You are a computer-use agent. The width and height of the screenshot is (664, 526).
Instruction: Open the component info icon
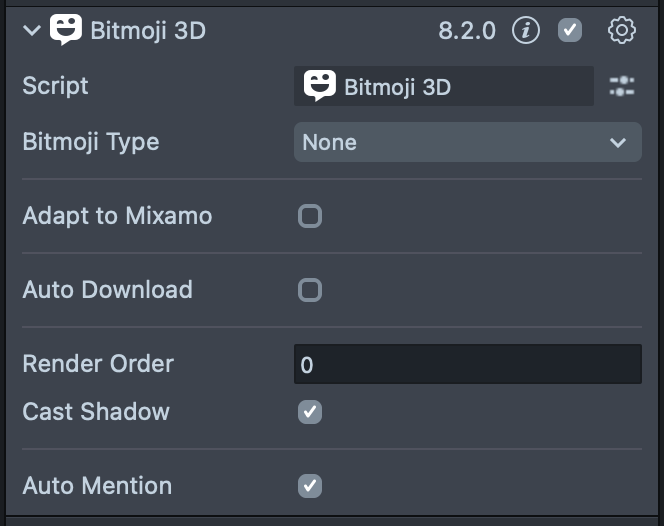(x=526, y=30)
